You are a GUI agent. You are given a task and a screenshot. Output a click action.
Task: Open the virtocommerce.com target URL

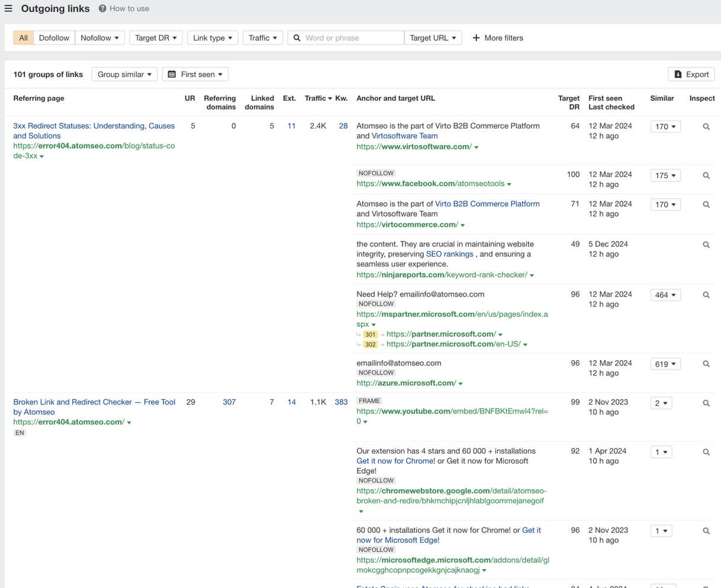click(x=407, y=224)
